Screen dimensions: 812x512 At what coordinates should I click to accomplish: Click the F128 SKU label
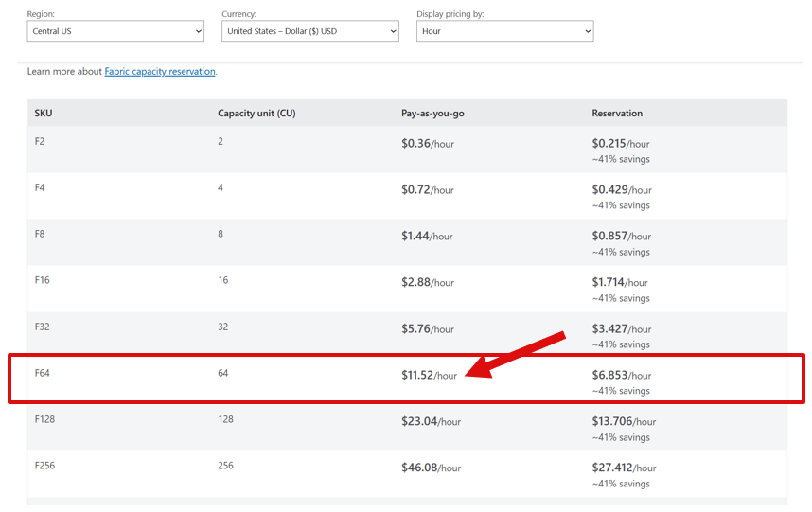tap(44, 419)
